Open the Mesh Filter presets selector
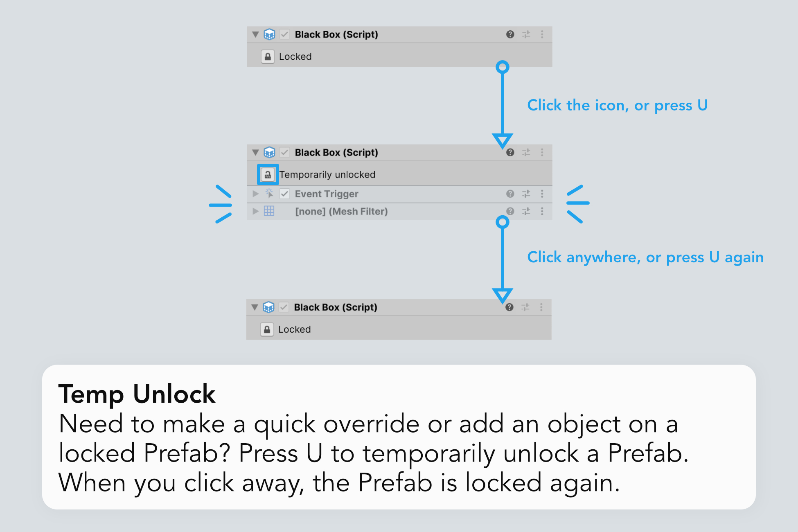798x532 pixels. (526, 211)
